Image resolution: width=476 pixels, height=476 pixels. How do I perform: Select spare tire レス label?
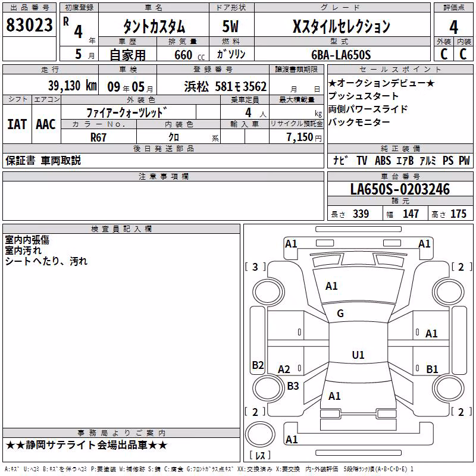(x=260, y=455)
